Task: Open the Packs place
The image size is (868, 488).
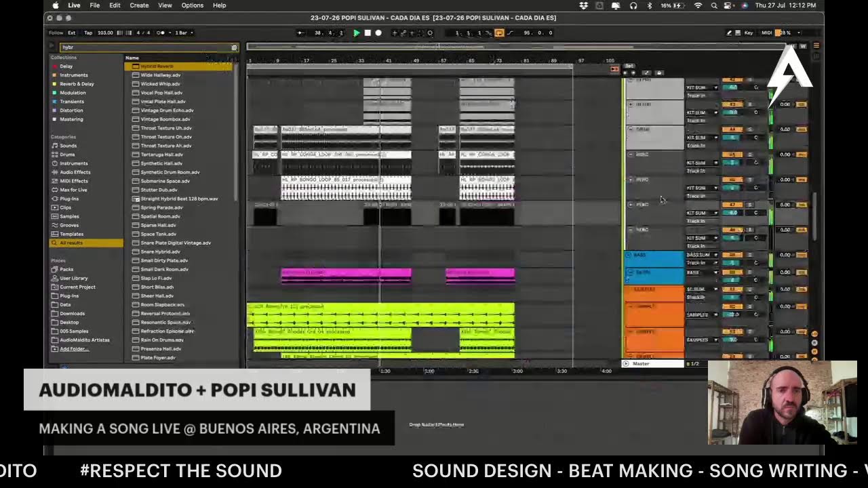Action: [66, 269]
